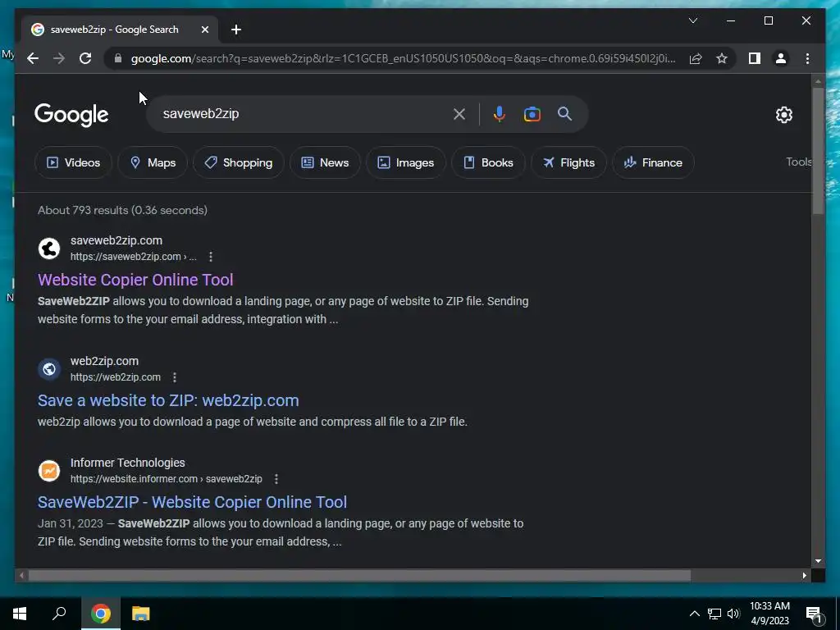
Task: Open File Explorer from taskbar
Action: (141, 614)
